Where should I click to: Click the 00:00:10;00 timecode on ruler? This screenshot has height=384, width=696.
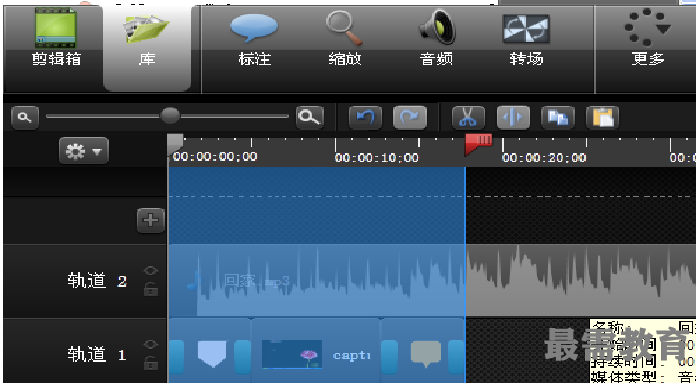tap(376, 158)
